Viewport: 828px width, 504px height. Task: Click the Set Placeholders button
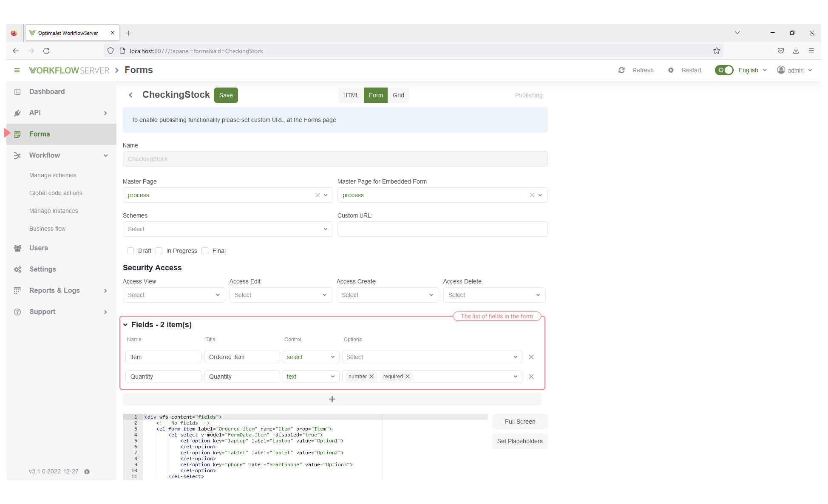click(520, 441)
